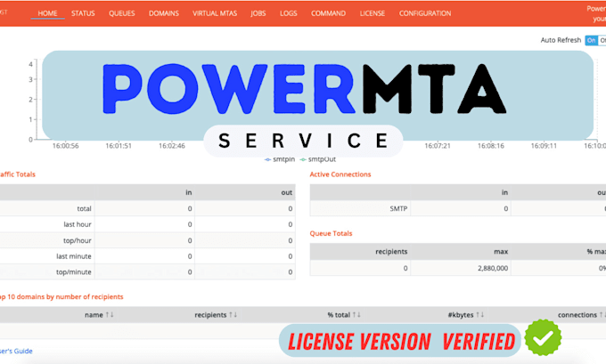The image size is (606, 364).
Task: Open VIRTUAL MTAS tab
Action: tap(215, 13)
